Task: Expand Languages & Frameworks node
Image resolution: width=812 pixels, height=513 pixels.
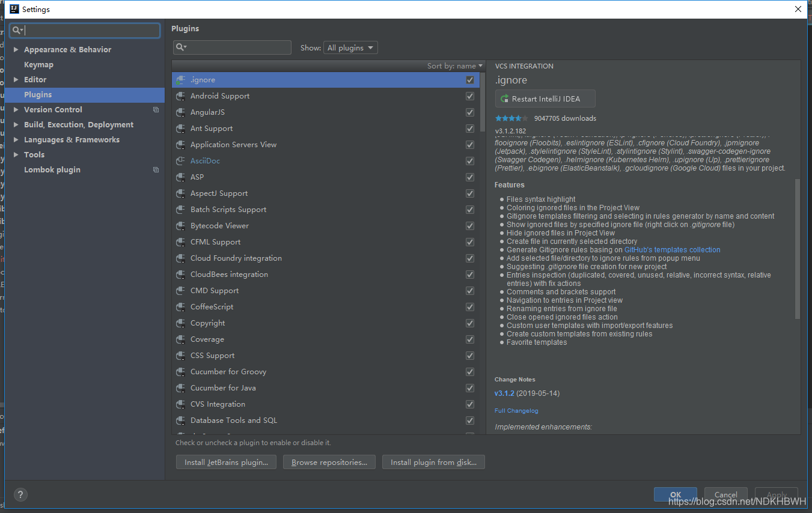Action: coord(16,140)
